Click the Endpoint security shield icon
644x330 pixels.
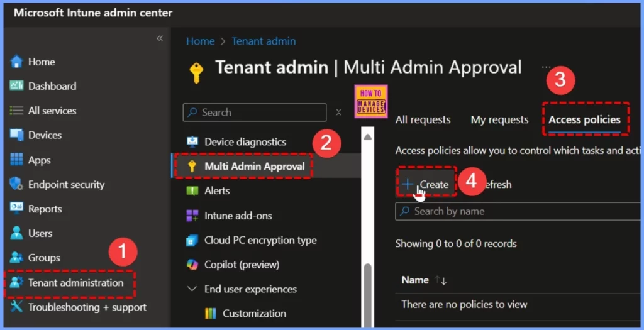16,184
